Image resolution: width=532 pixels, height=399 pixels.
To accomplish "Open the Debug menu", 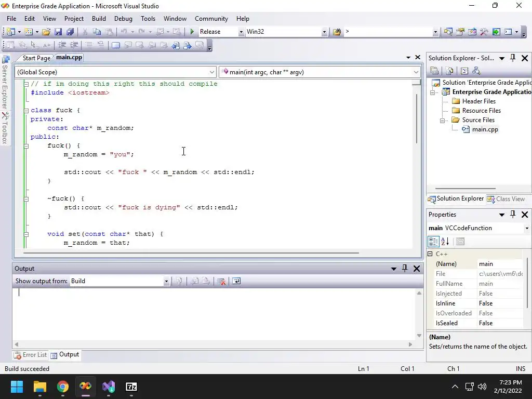I will point(123,19).
